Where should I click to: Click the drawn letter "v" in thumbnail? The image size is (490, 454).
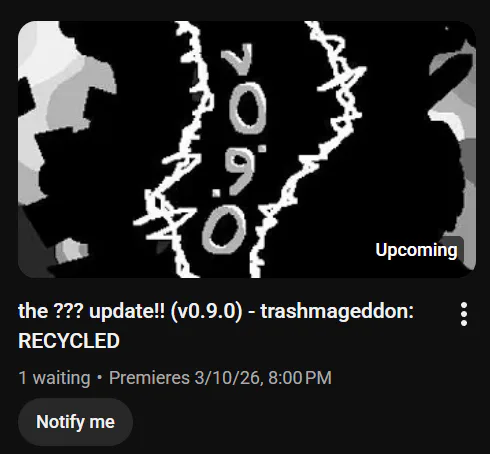[x=239, y=59]
